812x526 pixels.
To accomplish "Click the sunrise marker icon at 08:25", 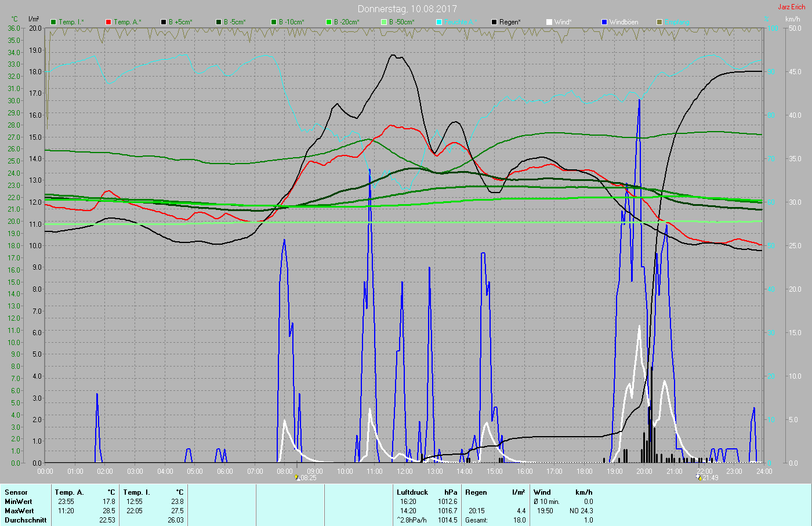I will [297, 477].
